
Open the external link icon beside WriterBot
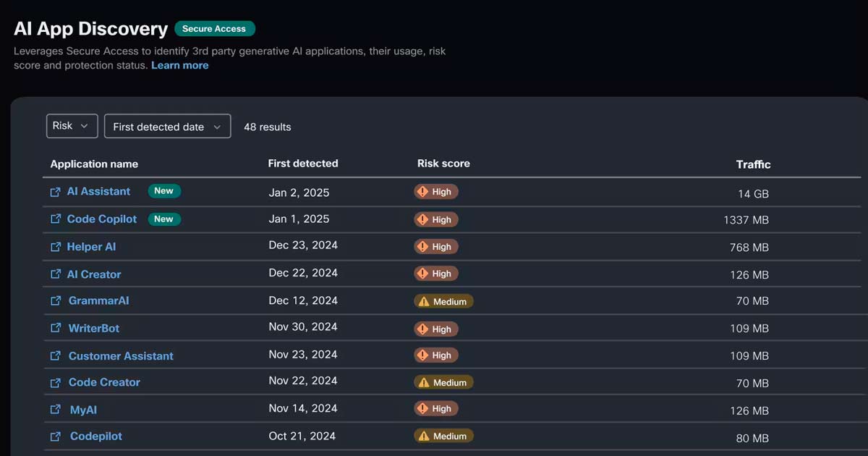pos(56,329)
